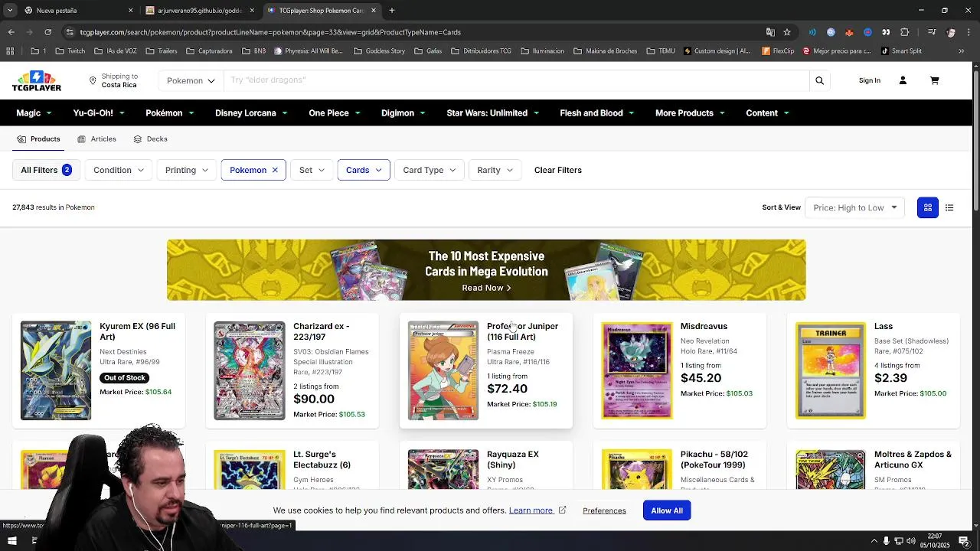Open the tab search dropdown arrow
This screenshot has height=551, width=980.
tap(11, 11)
